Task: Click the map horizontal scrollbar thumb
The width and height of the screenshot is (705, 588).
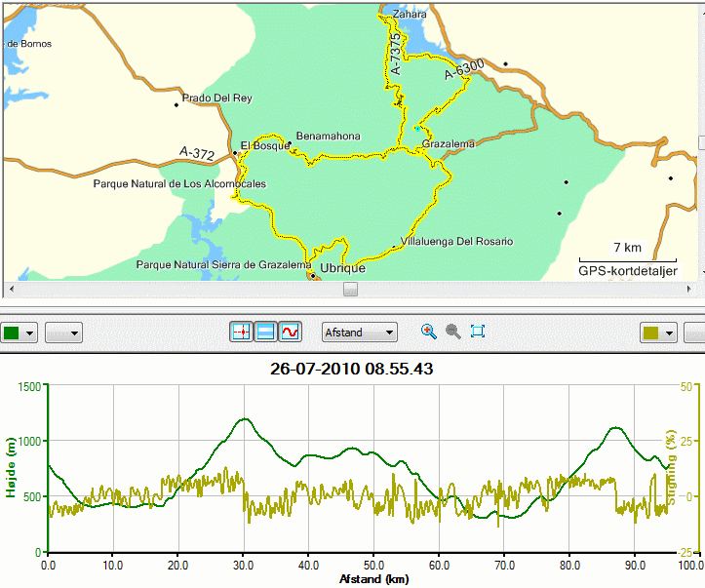Action: (351, 289)
